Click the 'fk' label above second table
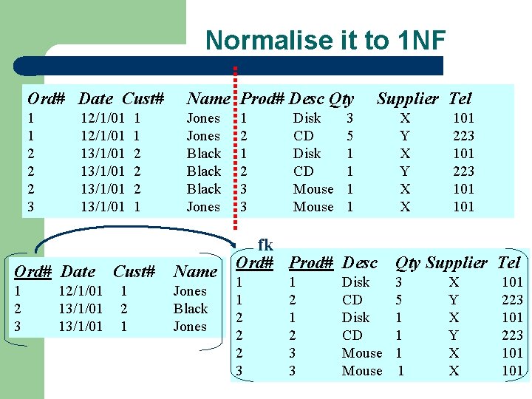Viewport: 532px width, 399px height. (x=265, y=245)
